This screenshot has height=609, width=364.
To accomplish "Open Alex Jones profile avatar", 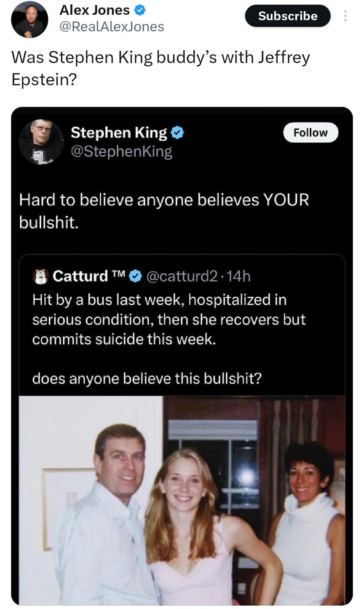I will point(29,19).
